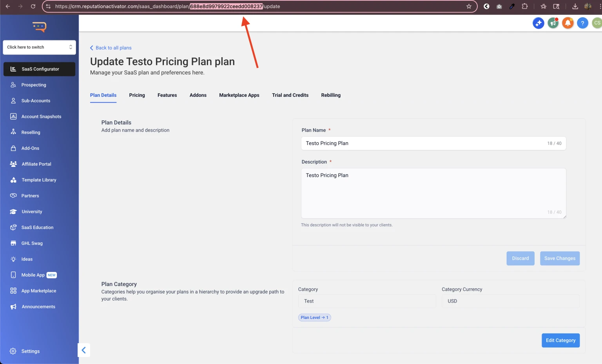Click into the Plan Name input field
The width and height of the screenshot is (602, 364).
[423, 143]
